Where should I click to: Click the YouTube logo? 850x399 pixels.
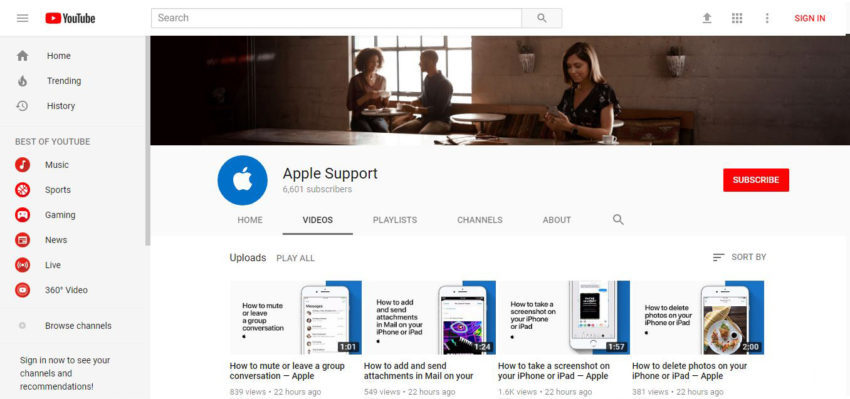point(70,18)
